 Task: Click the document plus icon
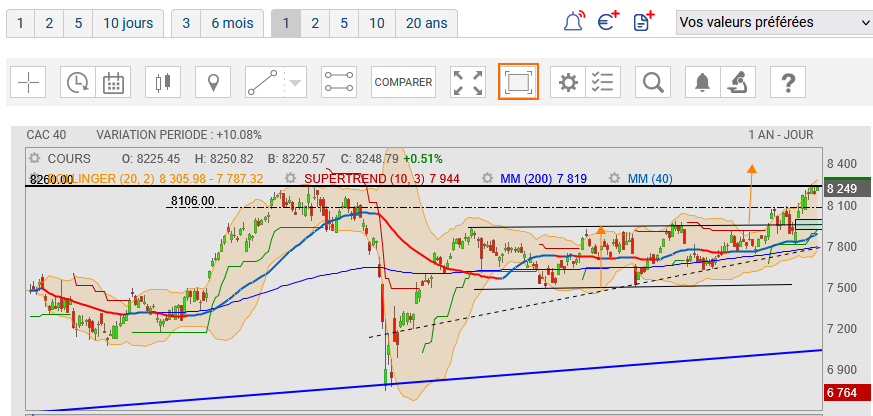(x=644, y=22)
